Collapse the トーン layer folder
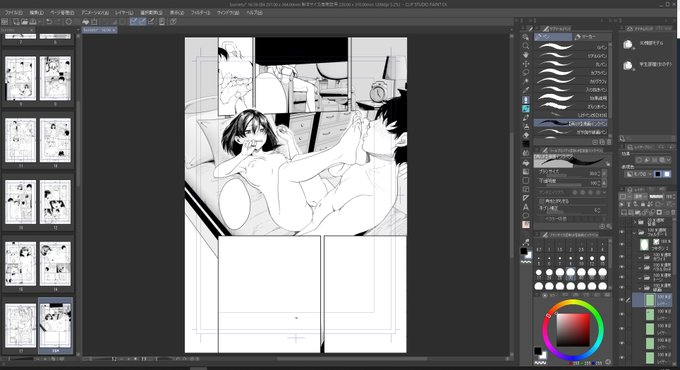 point(640,277)
